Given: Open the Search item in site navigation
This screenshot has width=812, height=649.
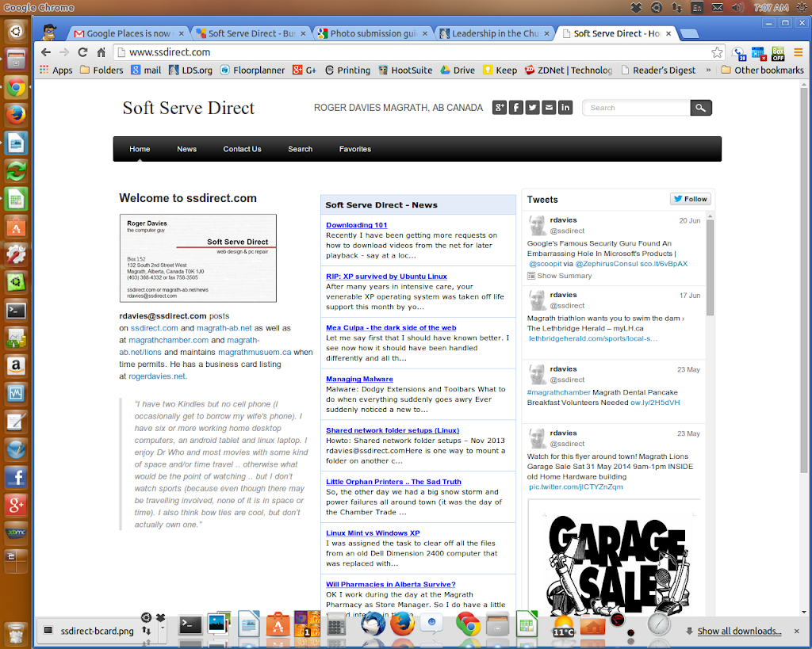Looking at the screenshot, I should 300,149.
